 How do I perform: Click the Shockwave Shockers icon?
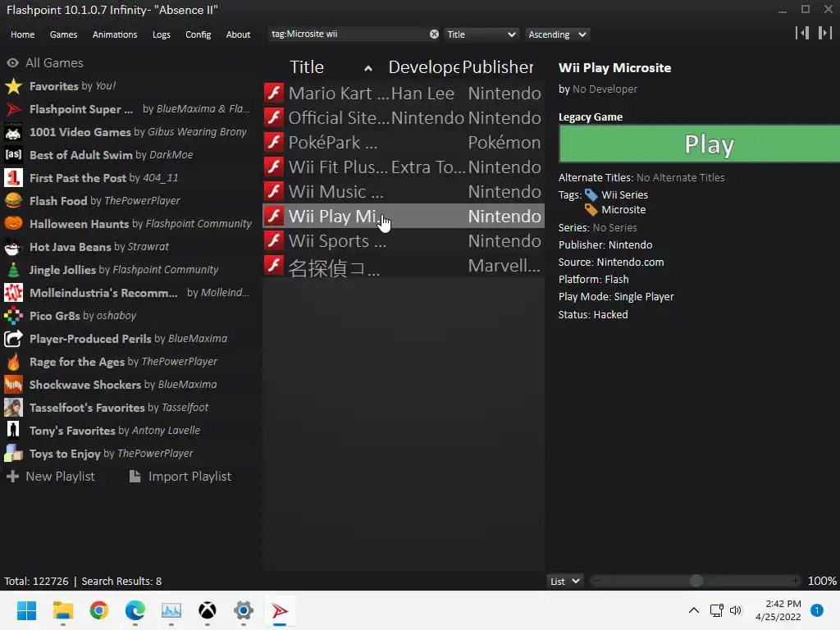tap(13, 385)
